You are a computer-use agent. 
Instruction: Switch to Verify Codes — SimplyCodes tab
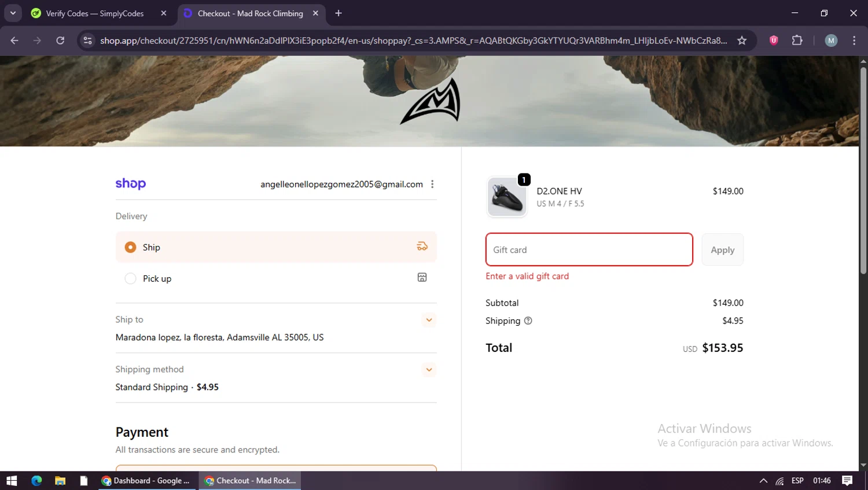(95, 13)
